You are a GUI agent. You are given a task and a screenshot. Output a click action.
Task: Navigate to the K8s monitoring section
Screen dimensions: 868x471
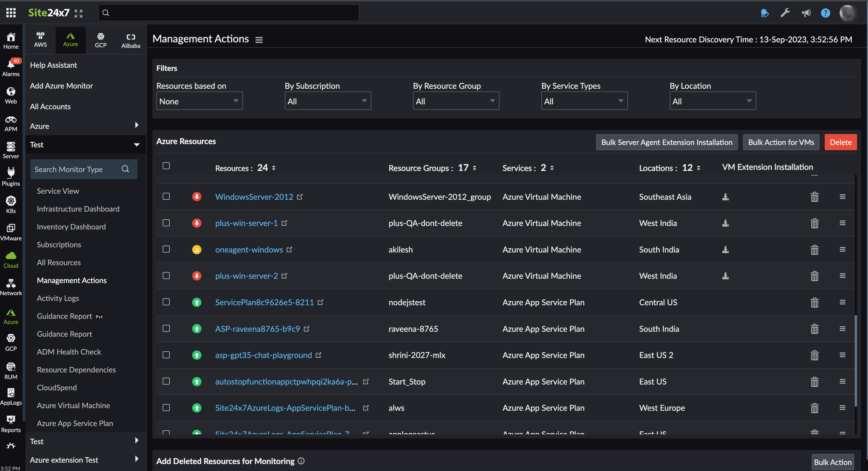point(11,205)
